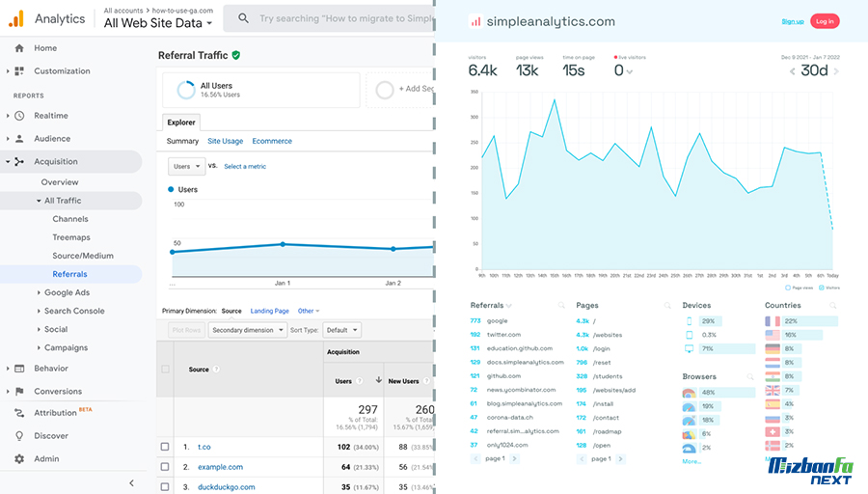This screenshot has height=494, width=868.
Task: Open the Treemaps menu item
Action: tap(71, 237)
